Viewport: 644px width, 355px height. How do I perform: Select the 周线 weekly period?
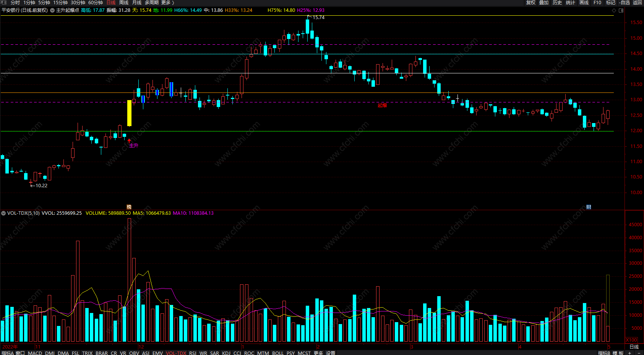pyautogui.click(x=124, y=3)
